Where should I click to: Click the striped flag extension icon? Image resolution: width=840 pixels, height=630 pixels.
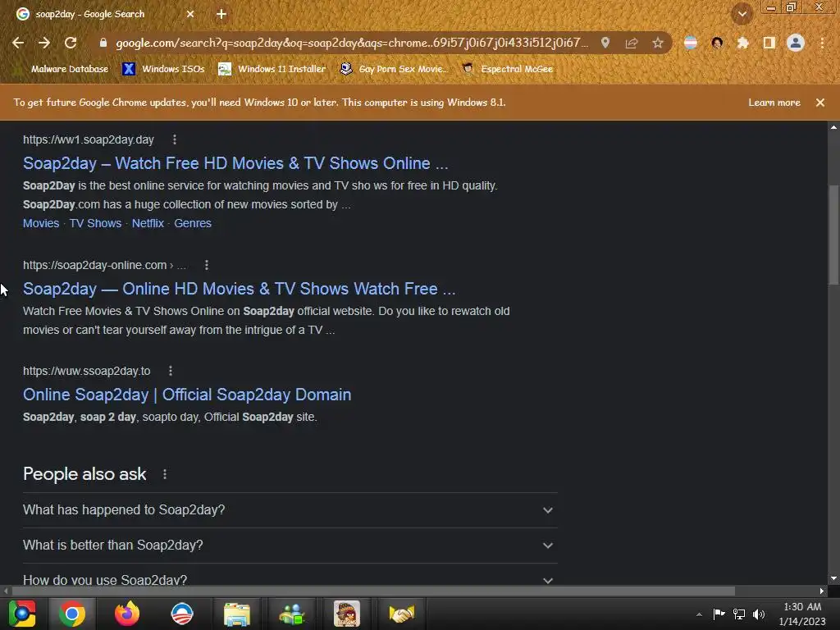pos(691,43)
